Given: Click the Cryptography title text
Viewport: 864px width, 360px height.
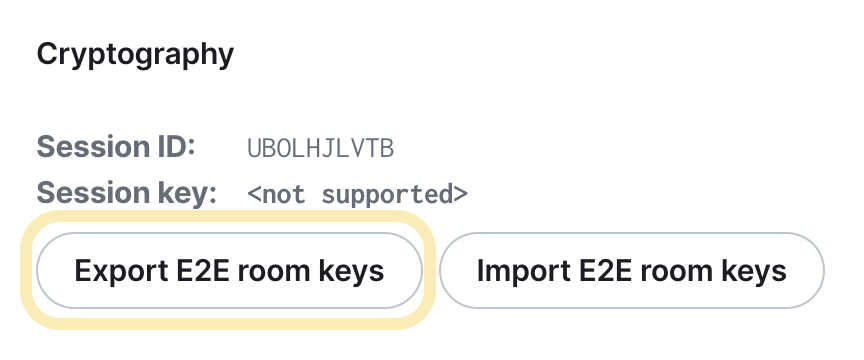Looking at the screenshot, I should click(135, 55).
